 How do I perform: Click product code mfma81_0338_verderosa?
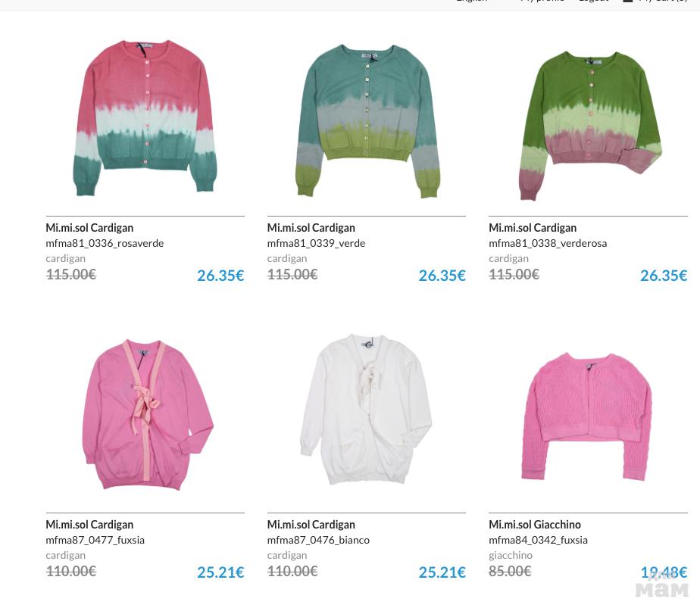click(548, 244)
